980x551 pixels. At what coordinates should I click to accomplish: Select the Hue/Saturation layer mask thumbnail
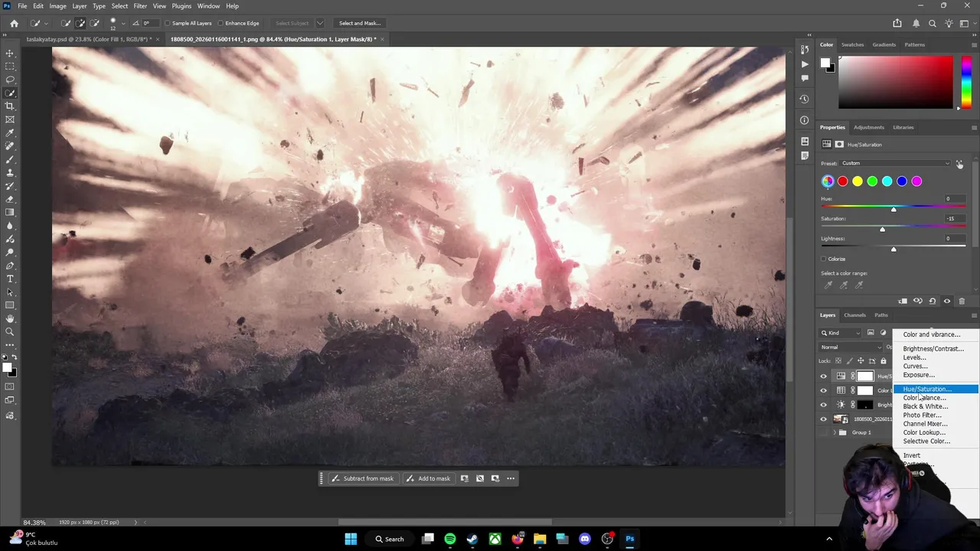tap(864, 376)
